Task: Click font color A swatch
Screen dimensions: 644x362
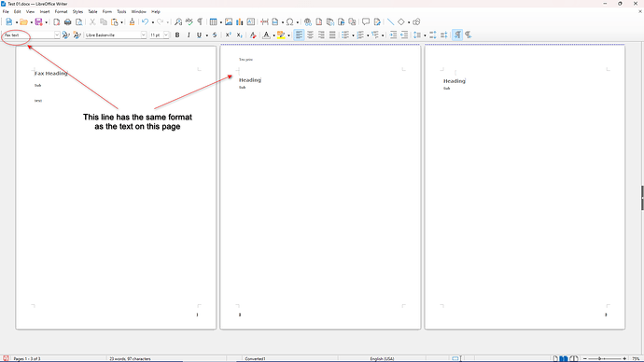Action: pos(266,35)
